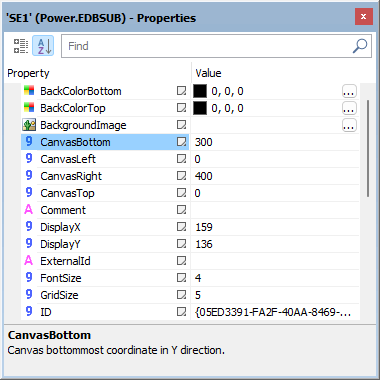380x380 pixels.
Task: Click the text icon beside ExternalId
Action: point(29,261)
